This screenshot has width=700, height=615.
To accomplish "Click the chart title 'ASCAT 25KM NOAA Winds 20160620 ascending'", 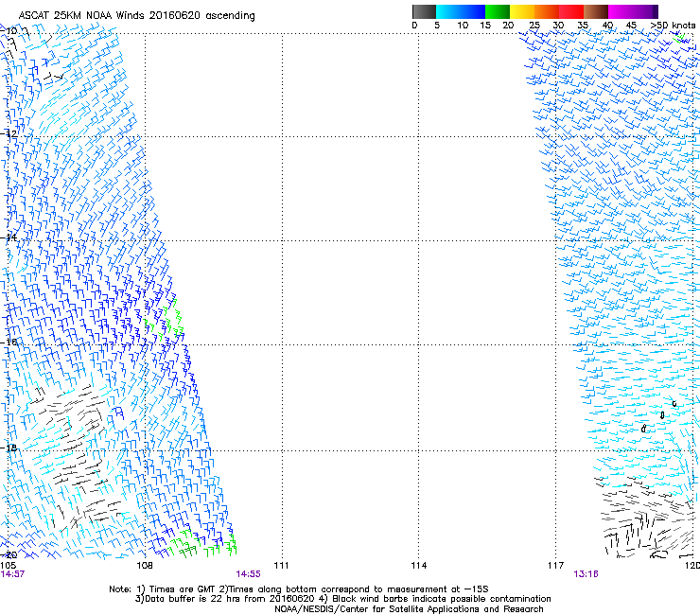I will (x=136, y=16).
